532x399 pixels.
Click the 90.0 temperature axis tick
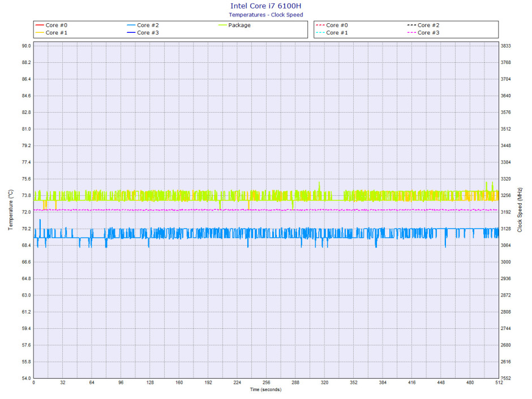click(26, 46)
